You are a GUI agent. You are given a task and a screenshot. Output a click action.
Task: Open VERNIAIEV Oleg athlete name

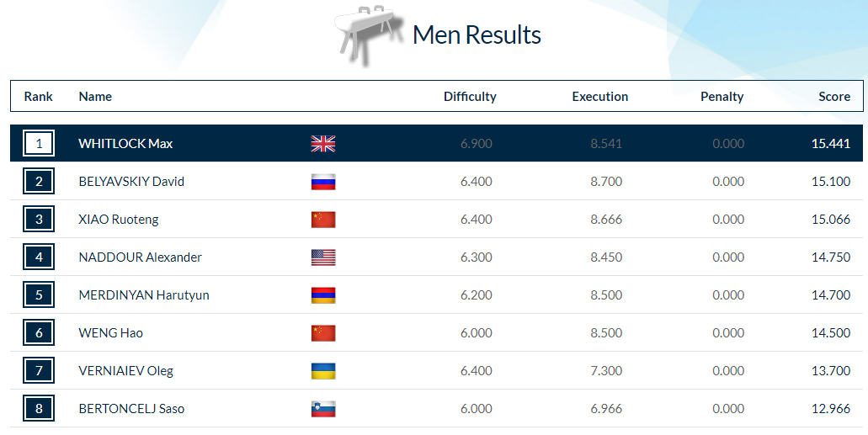click(125, 371)
